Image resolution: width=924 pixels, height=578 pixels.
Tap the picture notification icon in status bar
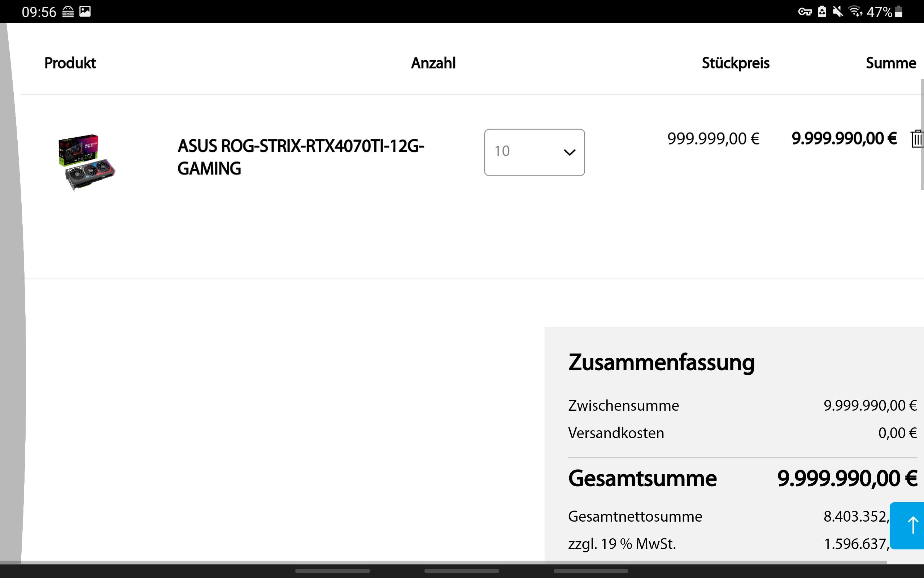(x=85, y=12)
